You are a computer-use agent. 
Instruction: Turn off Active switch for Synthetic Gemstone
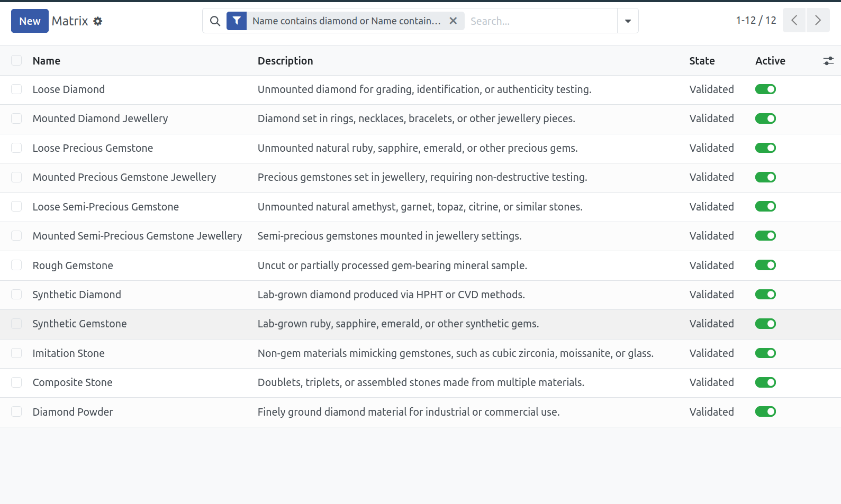point(765,324)
